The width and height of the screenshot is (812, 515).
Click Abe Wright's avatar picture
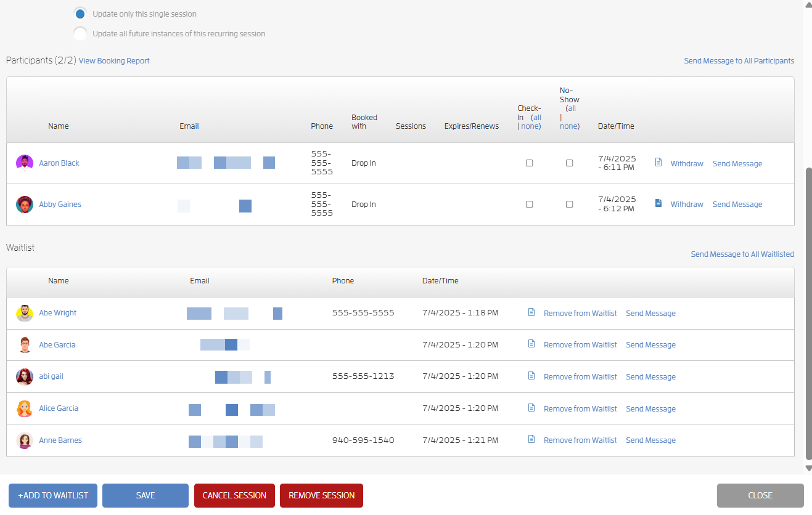25,313
